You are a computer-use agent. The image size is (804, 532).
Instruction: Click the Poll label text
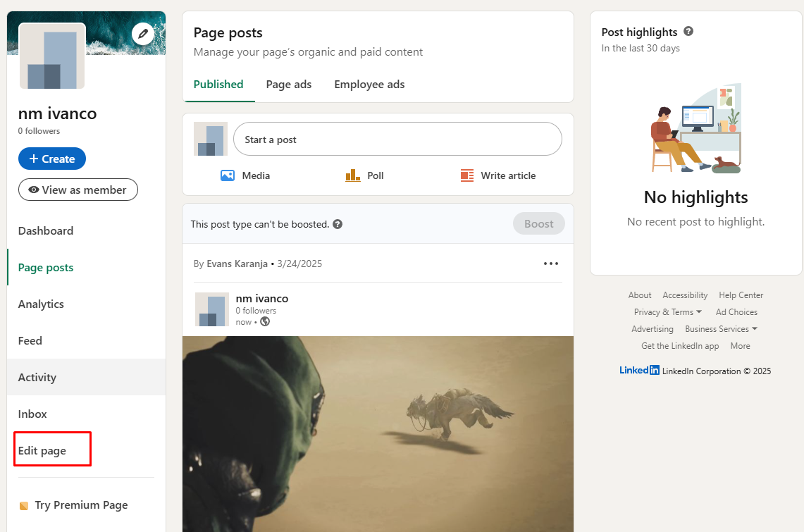pos(376,175)
